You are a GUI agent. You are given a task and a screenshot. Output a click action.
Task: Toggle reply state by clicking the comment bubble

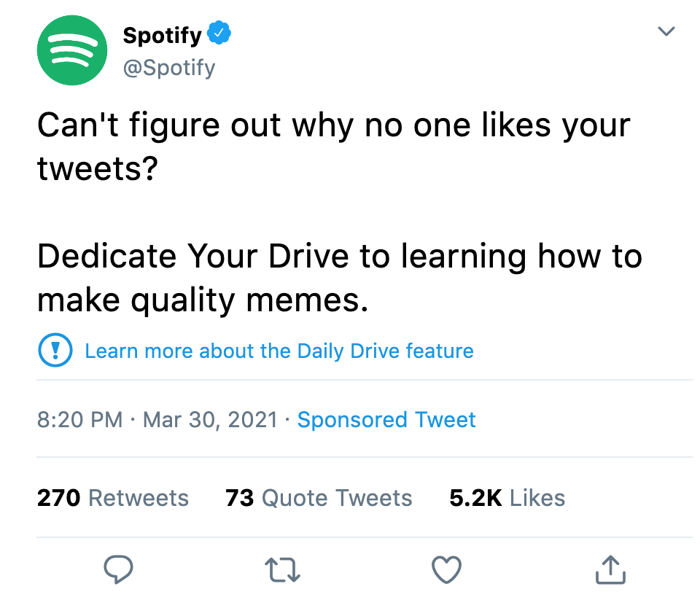119,569
